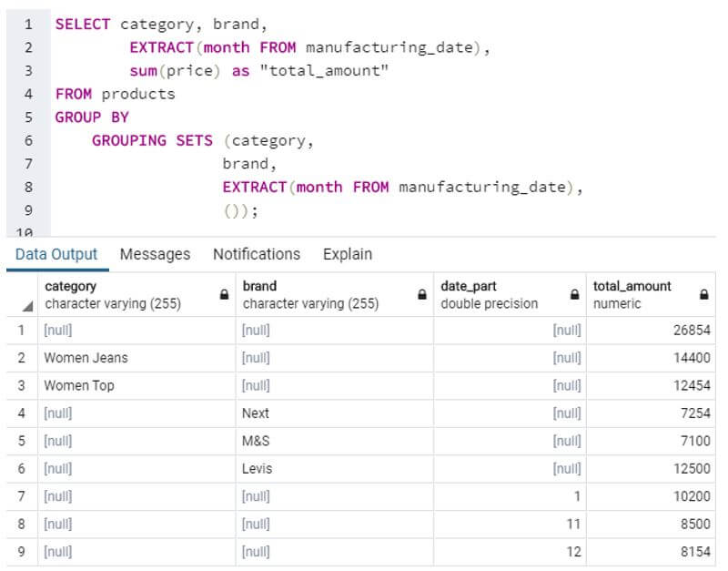Click lock icon in category column header
The height and width of the screenshot is (571, 728).
point(224,295)
